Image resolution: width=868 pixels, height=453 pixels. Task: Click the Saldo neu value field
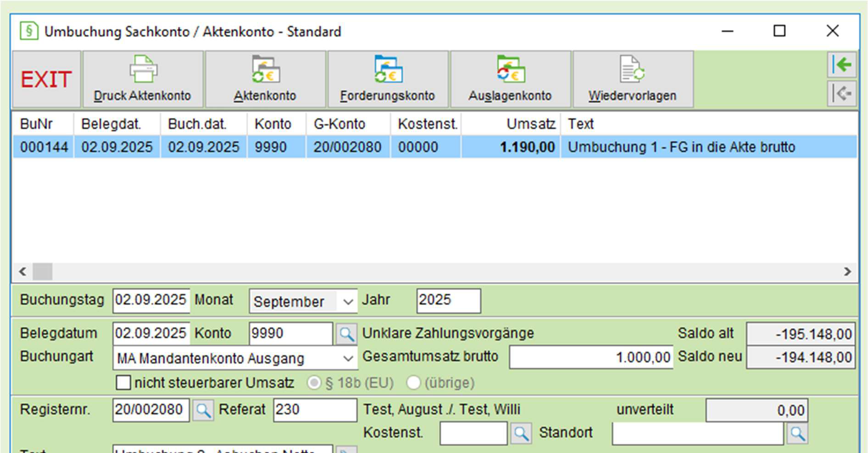[801, 357]
